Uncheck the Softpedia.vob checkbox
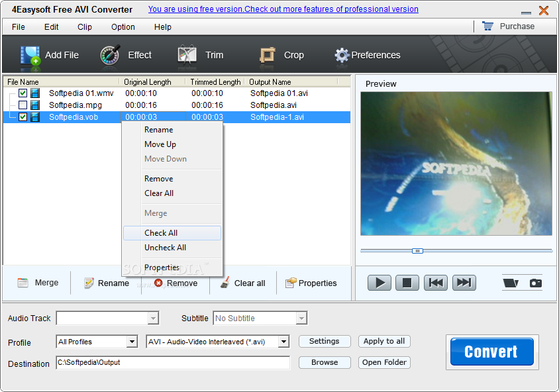This screenshot has height=392, width=559. 23,117
